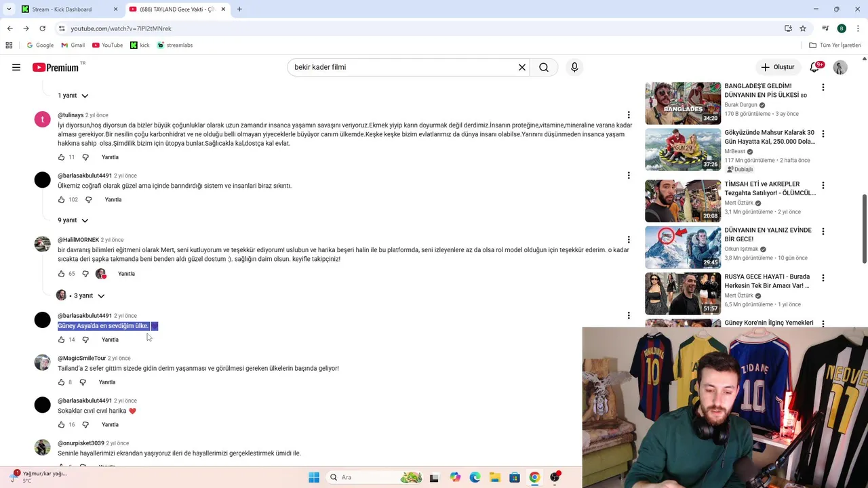The width and height of the screenshot is (868, 488).
Task: Open the @barlasakbulut4491 channel link above 'Ülkemiz coğrafi'
Action: point(85,176)
